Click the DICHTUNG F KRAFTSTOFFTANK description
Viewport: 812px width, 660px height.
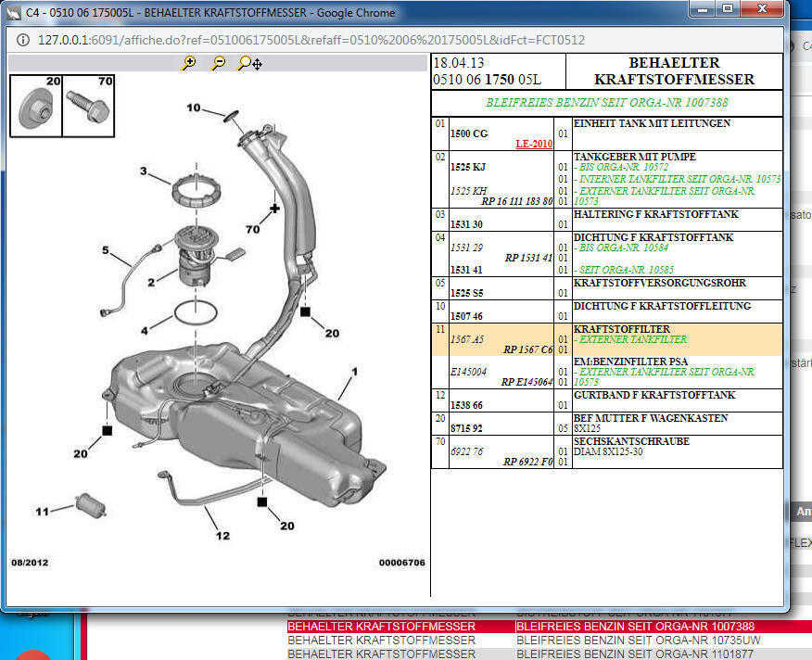point(653,237)
